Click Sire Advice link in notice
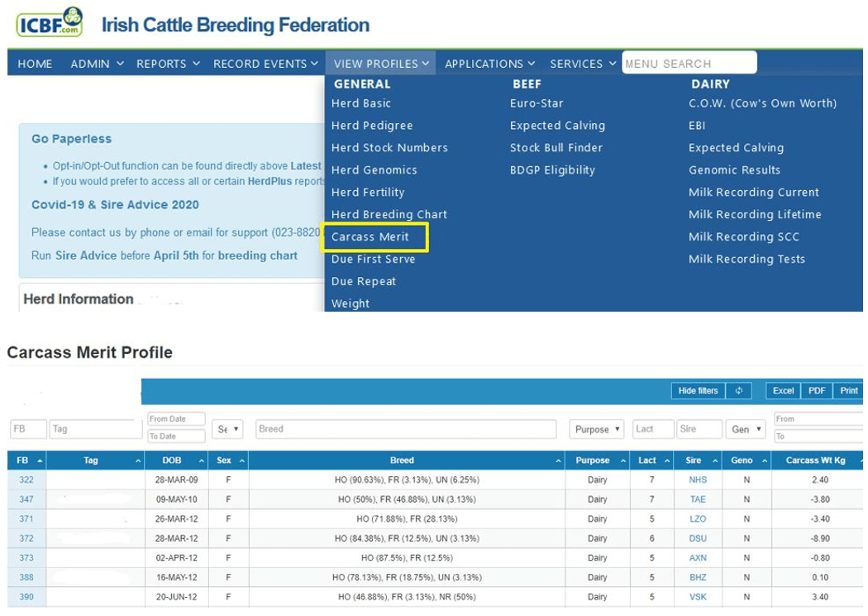Viewport: 868px width, 616px height. pos(86,255)
